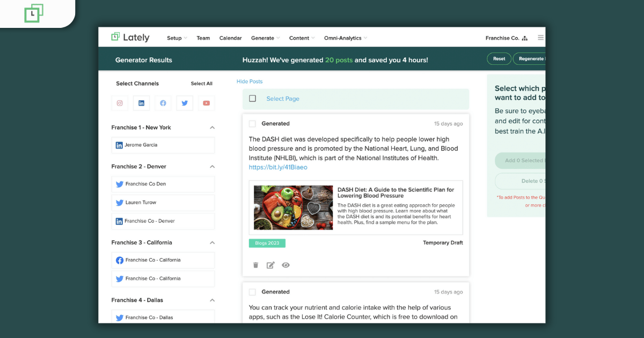Click Twitter icon beside Franchise Co - Dallas
This screenshot has height=338, width=644.
pos(120,318)
